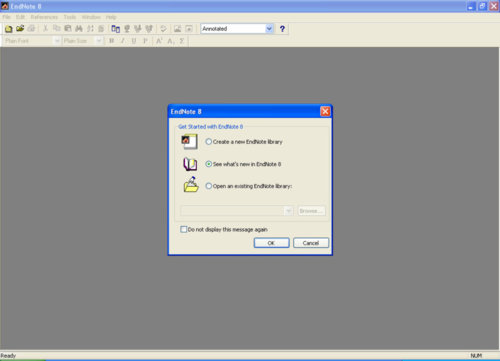Open the Tools menu
The height and width of the screenshot is (361, 500).
(x=70, y=17)
